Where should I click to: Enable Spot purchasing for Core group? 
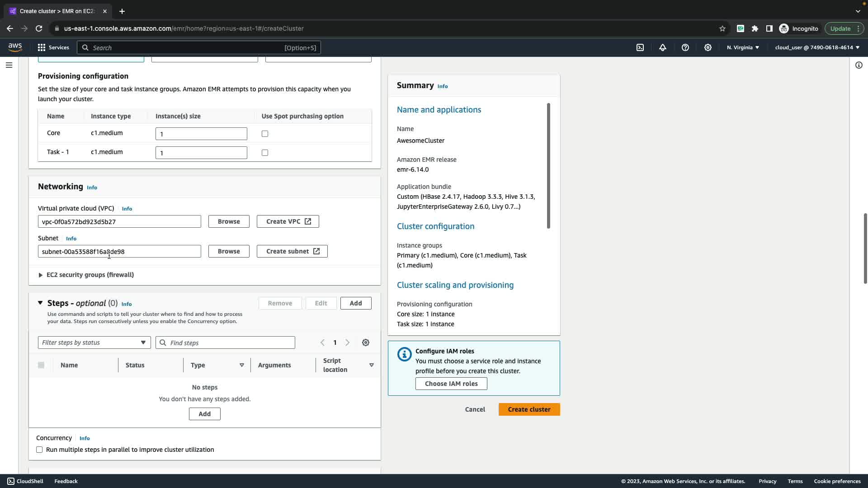[265, 134]
